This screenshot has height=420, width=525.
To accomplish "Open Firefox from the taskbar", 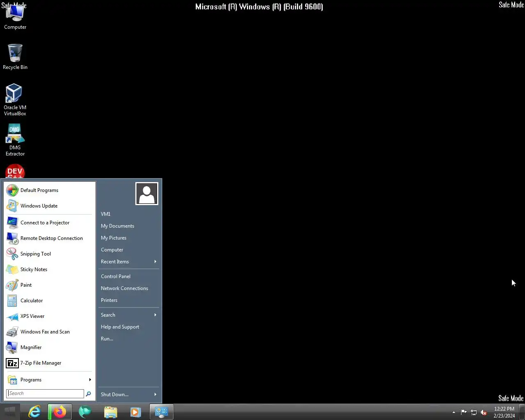I will point(60,412).
